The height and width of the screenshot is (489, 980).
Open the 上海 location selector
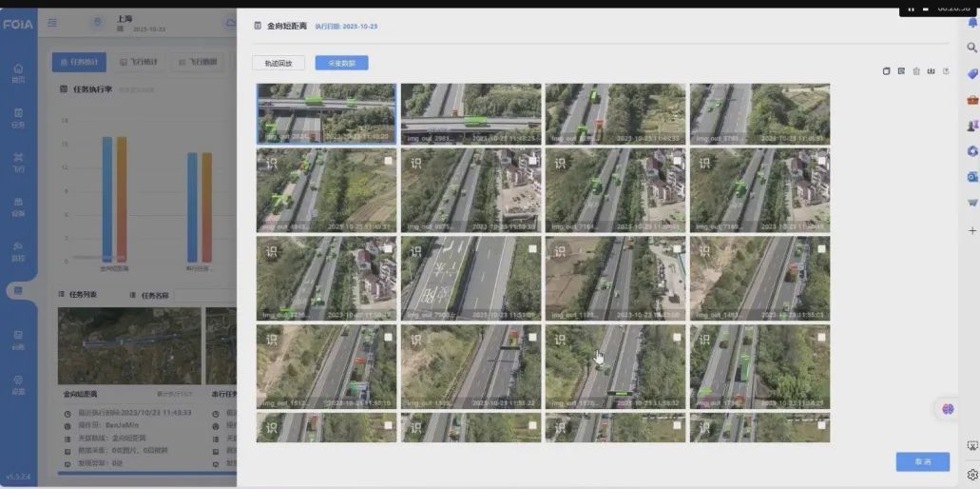point(124,20)
